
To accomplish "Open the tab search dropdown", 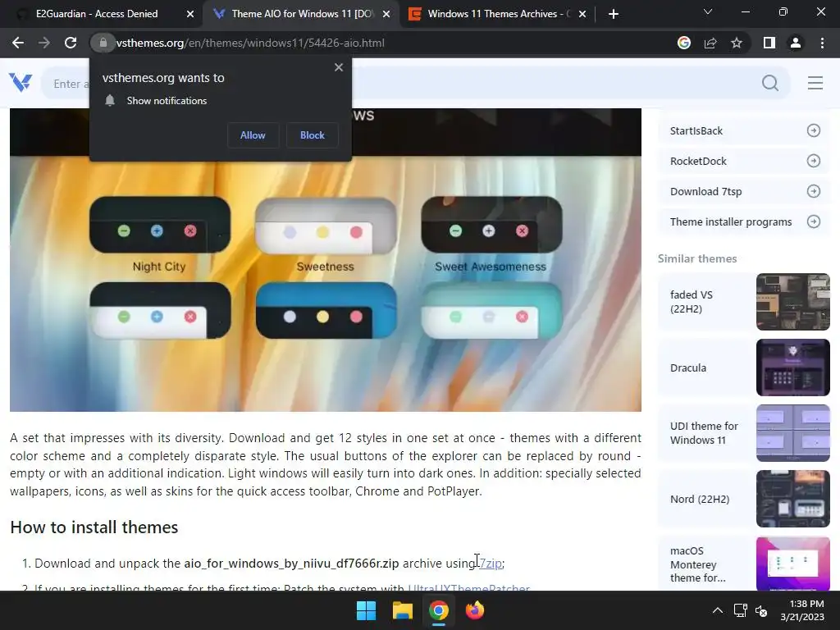I will [x=708, y=11].
